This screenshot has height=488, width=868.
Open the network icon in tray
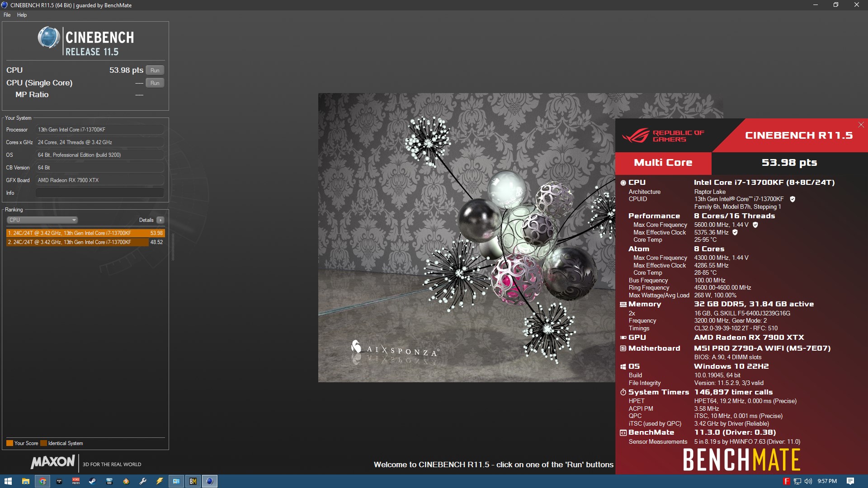point(797,481)
